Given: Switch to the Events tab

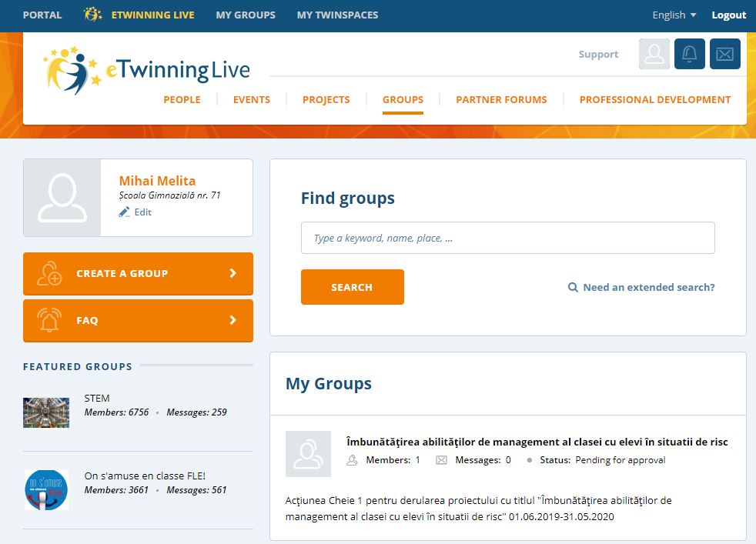Looking at the screenshot, I should pos(252,100).
